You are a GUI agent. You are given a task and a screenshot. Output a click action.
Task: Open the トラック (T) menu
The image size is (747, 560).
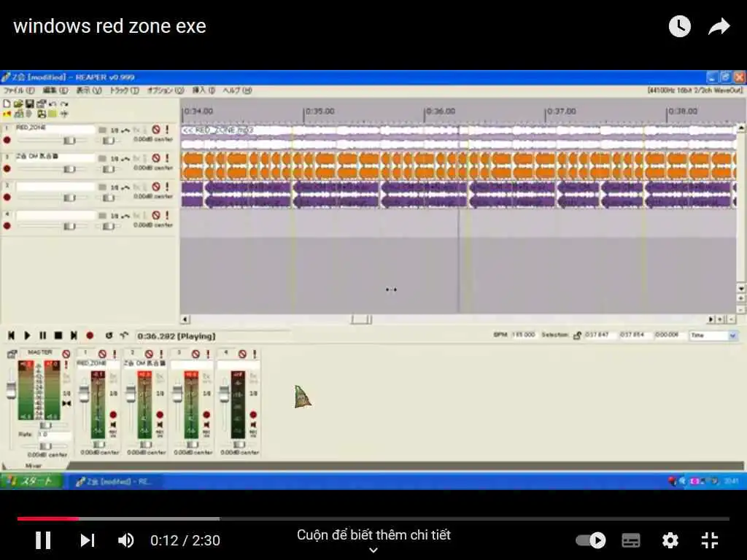124,90
